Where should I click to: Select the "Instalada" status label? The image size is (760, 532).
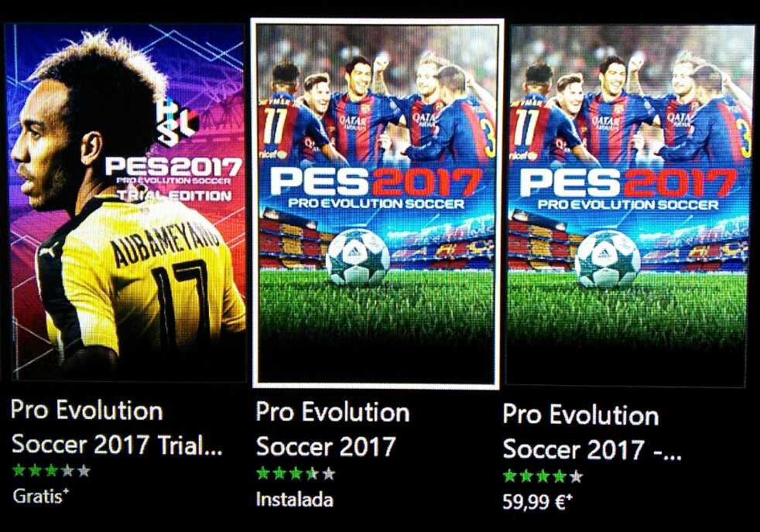pos(295,500)
